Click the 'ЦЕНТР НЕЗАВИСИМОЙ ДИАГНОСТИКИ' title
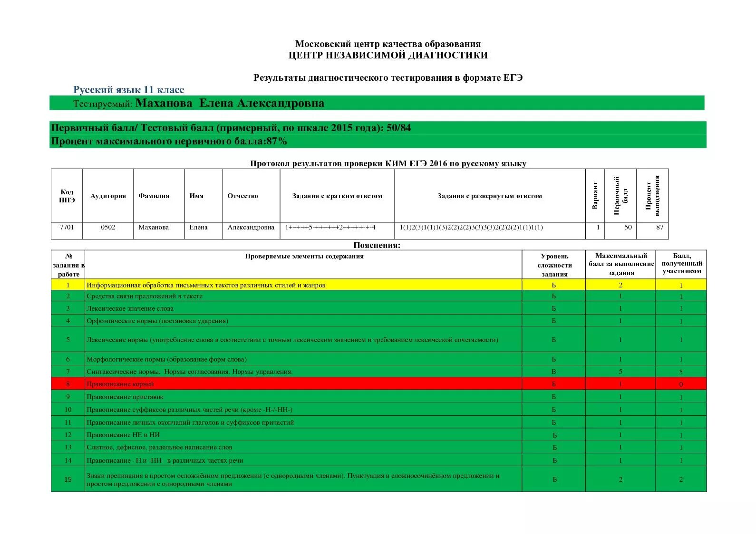Image resolution: width=756 pixels, height=534 pixels. (388, 55)
